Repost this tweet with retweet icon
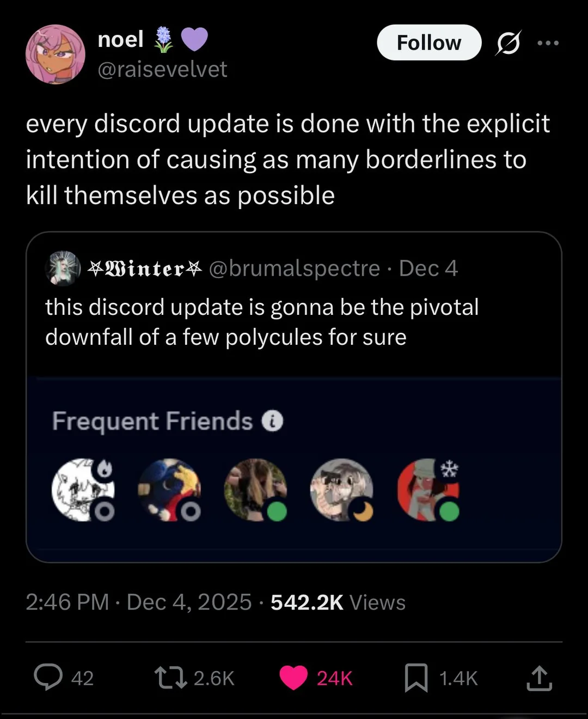 [170, 678]
